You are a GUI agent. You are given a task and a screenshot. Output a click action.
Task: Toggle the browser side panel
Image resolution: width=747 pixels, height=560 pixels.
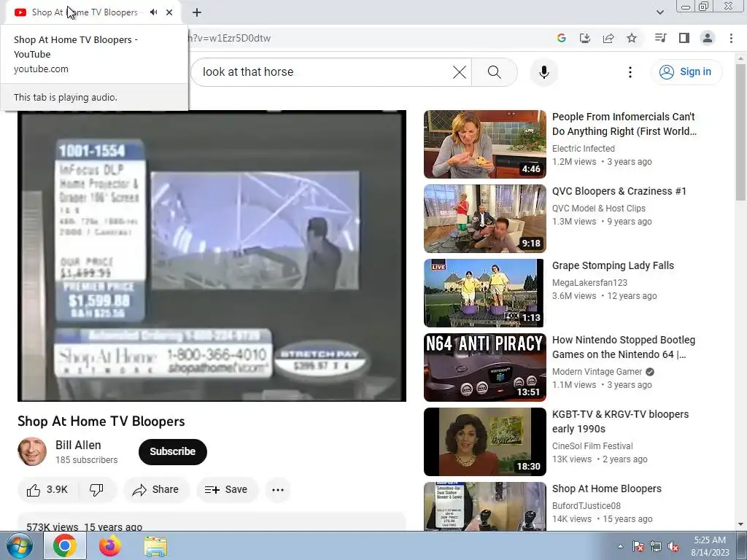click(x=684, y=38)
